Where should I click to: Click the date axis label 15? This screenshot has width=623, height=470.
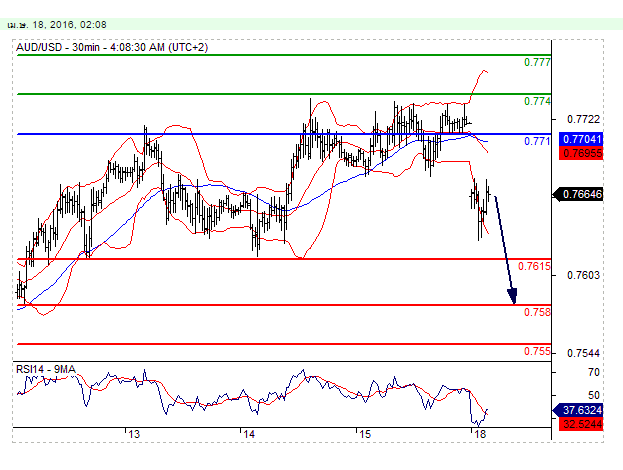click(x=365, y=434)
